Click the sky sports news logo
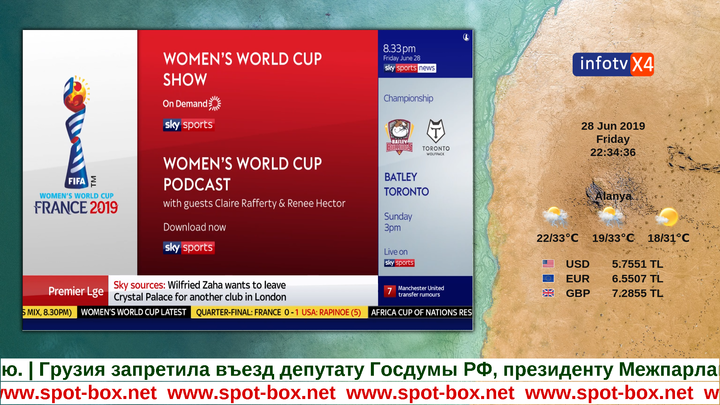 (x=410, y=68)
